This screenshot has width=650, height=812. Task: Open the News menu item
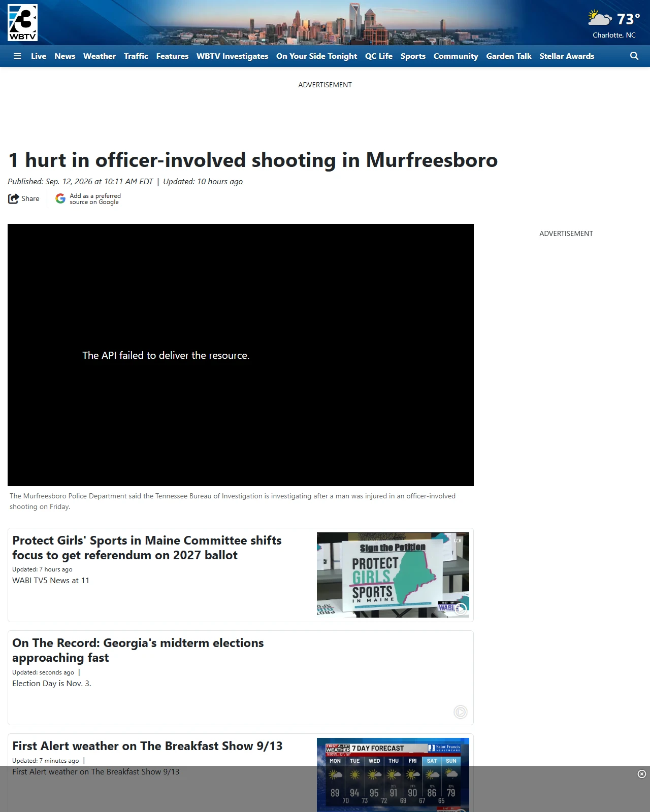(65, 56)
